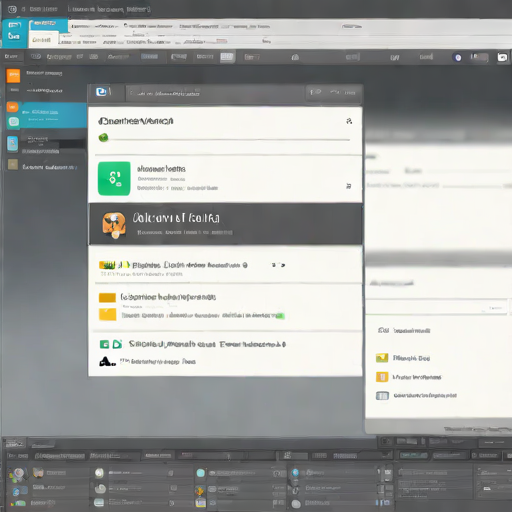Viewport: 512px width, 512px height.
Task: Open the large orange sidebar icon
Action: [13, 76]
